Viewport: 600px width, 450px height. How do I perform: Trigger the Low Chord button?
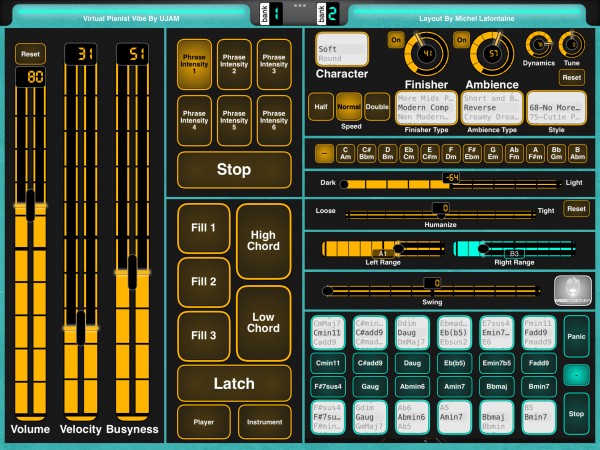pyautogui.click(x=263, y=323)
